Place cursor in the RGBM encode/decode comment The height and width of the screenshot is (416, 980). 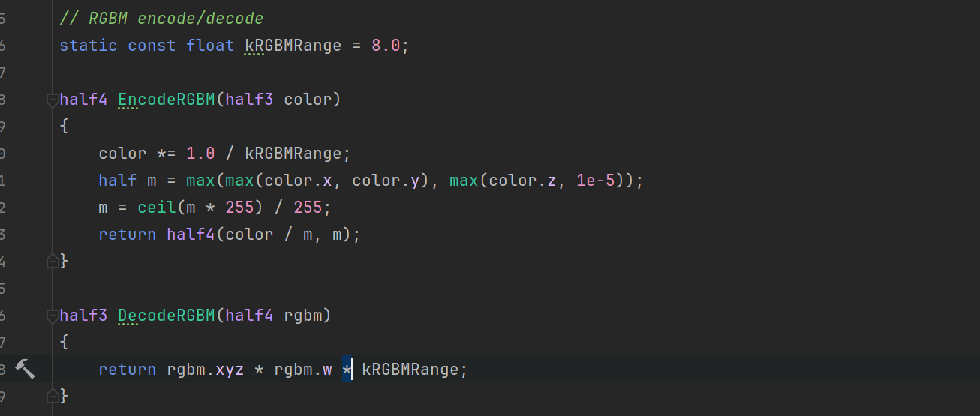pos(161,18)
